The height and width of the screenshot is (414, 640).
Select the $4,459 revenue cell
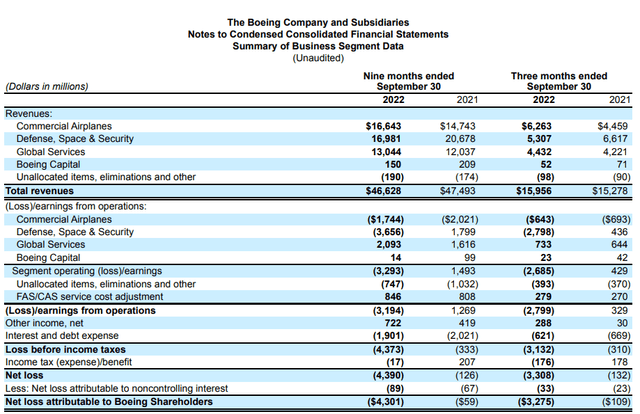613,126
